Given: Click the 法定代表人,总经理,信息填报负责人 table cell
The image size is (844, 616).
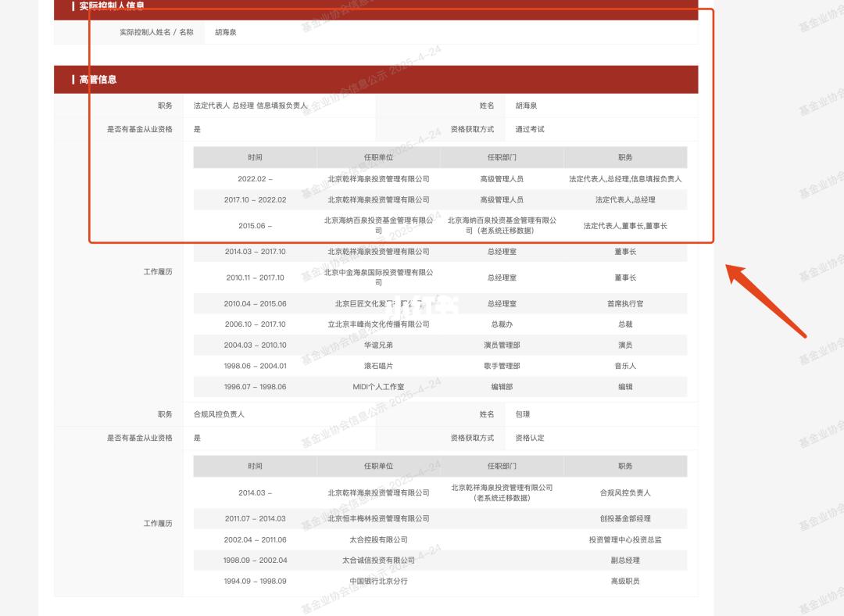Looking at the screenshot, I should [x=625, y=179].
